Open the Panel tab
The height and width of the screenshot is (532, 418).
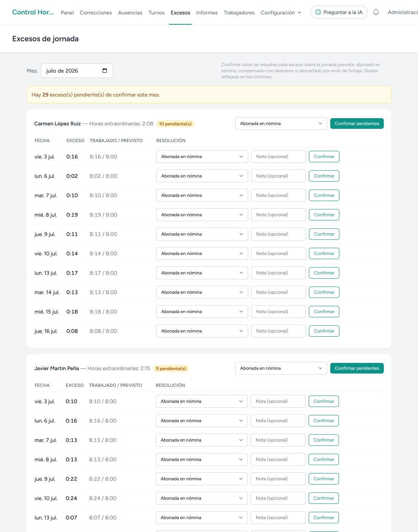(67, 13)
